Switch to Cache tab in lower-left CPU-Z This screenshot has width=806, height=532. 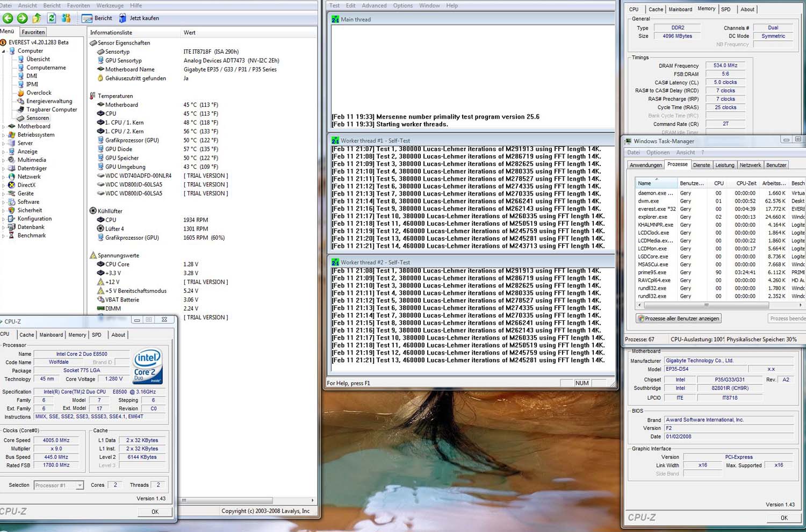(27, 335)
